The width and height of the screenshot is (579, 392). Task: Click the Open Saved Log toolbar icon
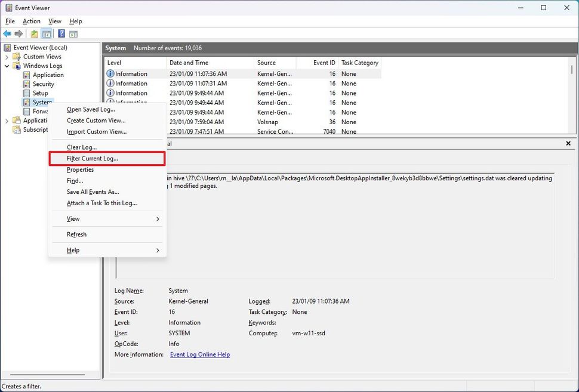[35, 33]
